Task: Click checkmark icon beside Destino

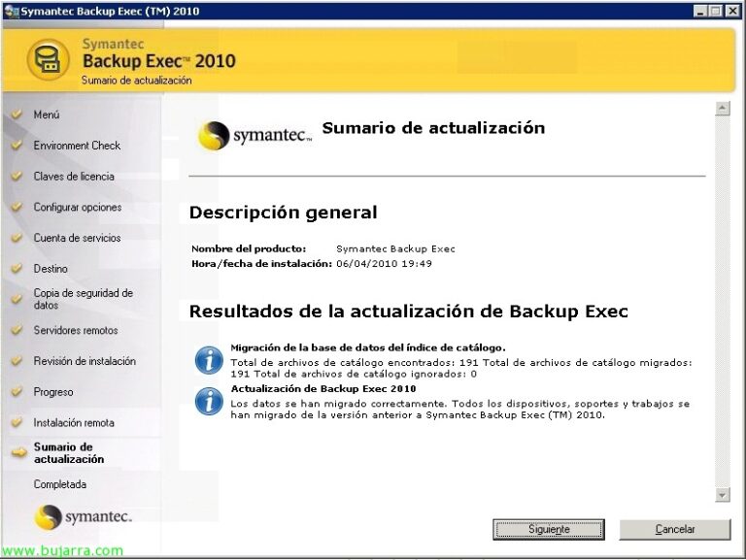Action: 17,268
